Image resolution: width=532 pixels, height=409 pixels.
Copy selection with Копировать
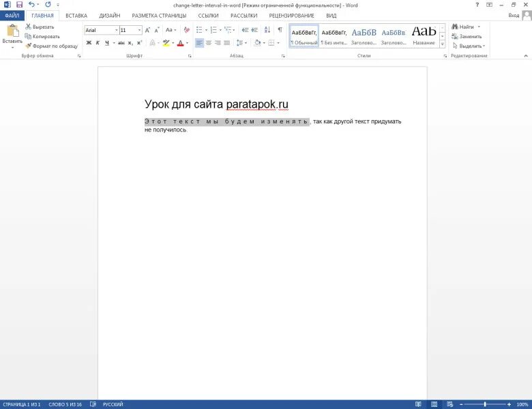[42, 36]
